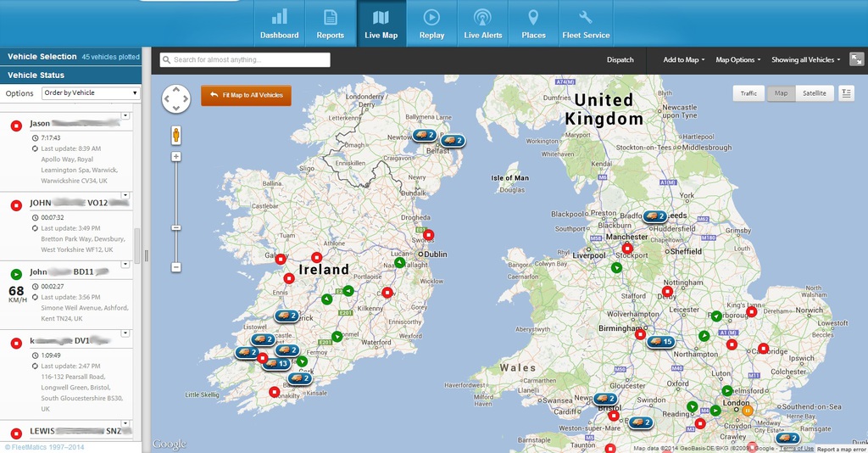This screenshot has width=868, height=453.
Task: Open the Places section
Action: 533,24
